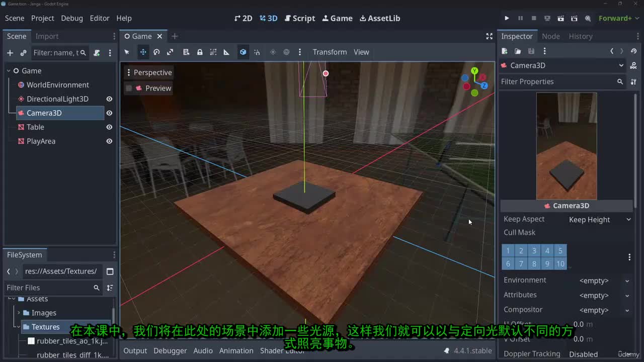The image size is (644, 362).
Task: Pause the running project
Action: click(x=520, y=18)
